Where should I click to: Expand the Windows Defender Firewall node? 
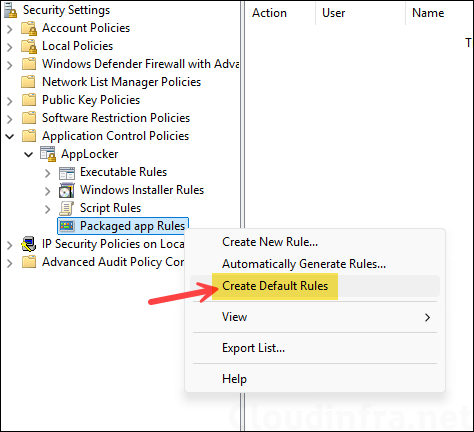click(x=10, y=65)
